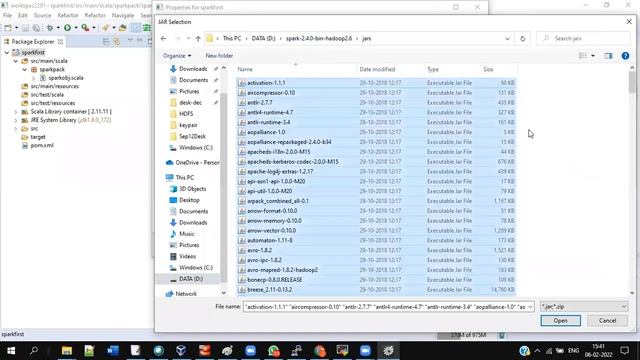Click the Open button
This screenshot has width=640, height=360.
[560, 321]
